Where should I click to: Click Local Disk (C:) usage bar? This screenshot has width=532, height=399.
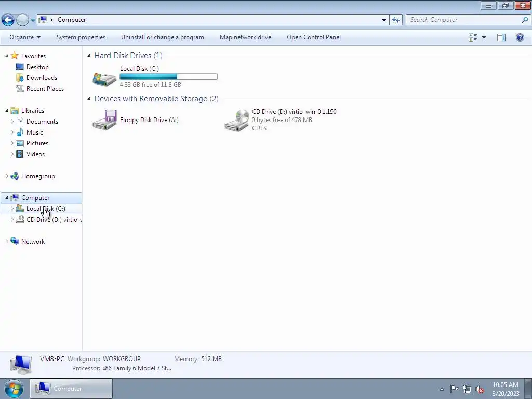click(168, 77)
